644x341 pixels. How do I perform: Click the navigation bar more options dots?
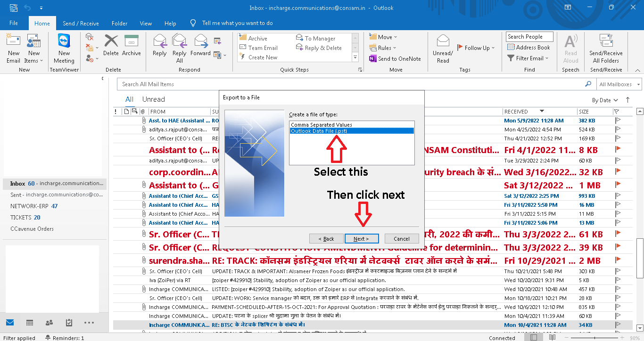(89, 323)
